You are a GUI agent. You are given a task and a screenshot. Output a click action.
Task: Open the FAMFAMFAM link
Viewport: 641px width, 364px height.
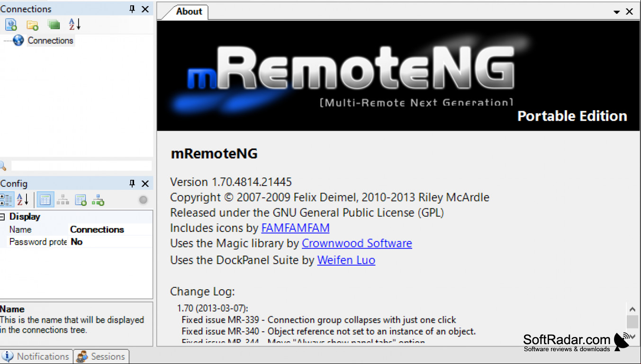pyautogui.click(x=295, y=228)
